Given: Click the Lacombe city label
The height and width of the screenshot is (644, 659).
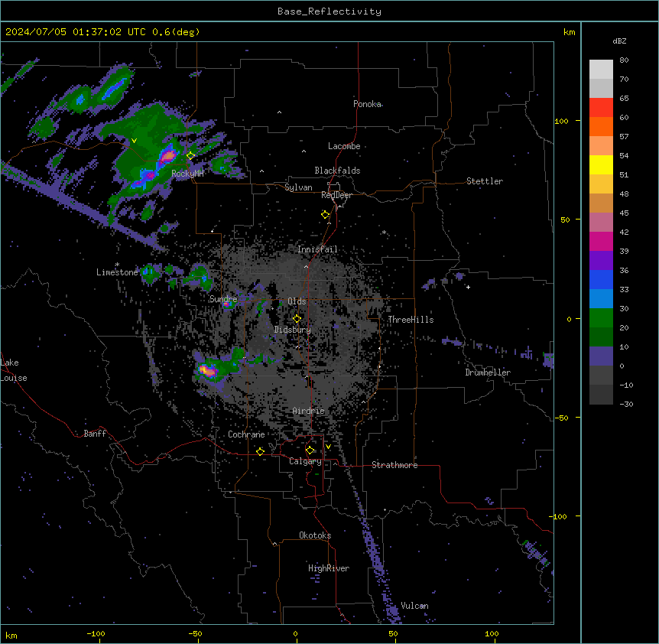Looking at the screenshot, I should pos(344,146).
